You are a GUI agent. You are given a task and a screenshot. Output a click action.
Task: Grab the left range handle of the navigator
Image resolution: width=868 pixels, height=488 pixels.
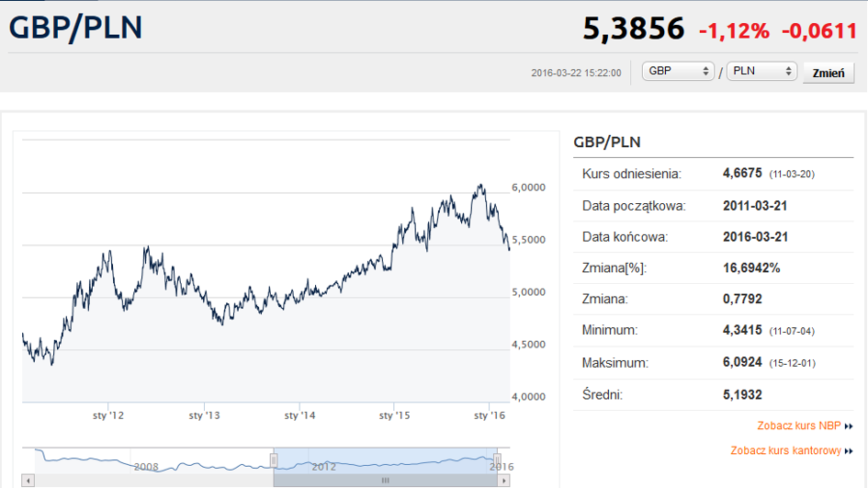tap(274, 460)
